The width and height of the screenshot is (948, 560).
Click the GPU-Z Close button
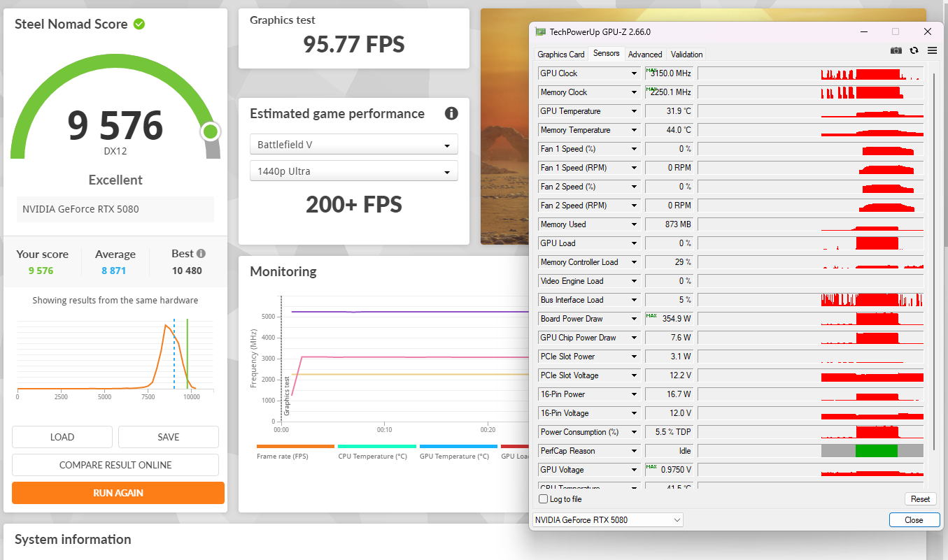pos(914,520)
